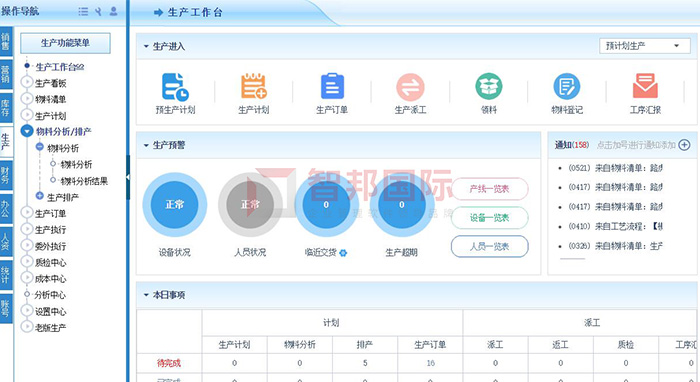Switch to the 账号 side tab
This screenshot has height=382, width=700.
(x=5, y=308)
